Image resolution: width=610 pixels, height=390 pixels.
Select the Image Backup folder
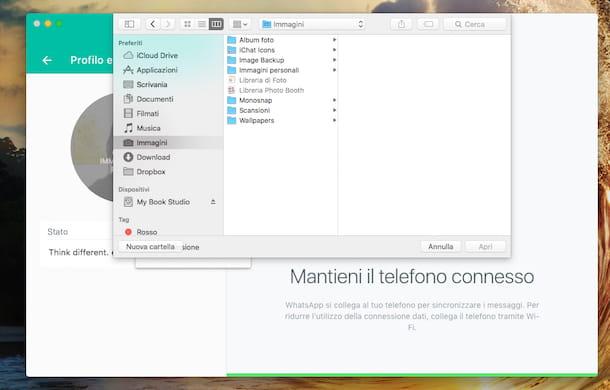click(282, 60)
